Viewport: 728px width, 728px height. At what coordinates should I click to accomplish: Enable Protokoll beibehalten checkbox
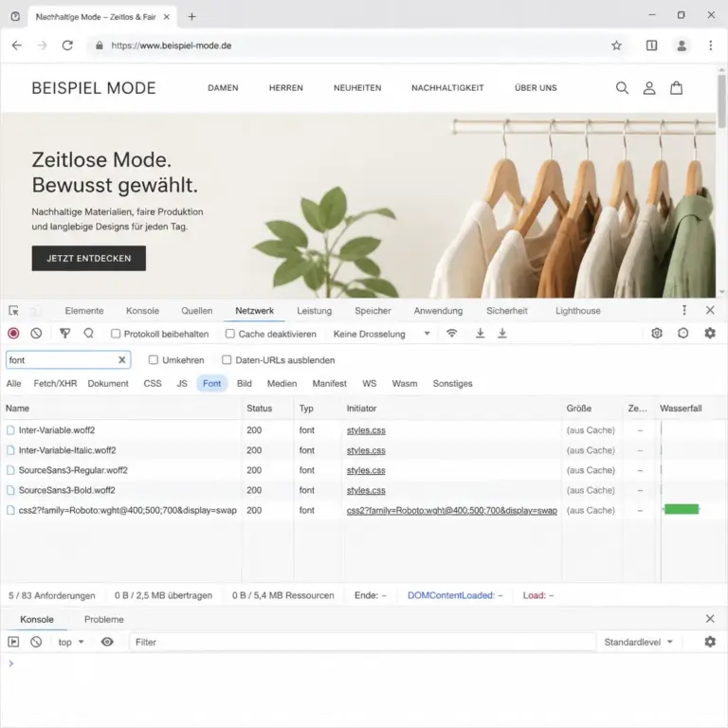pos(116,334)
